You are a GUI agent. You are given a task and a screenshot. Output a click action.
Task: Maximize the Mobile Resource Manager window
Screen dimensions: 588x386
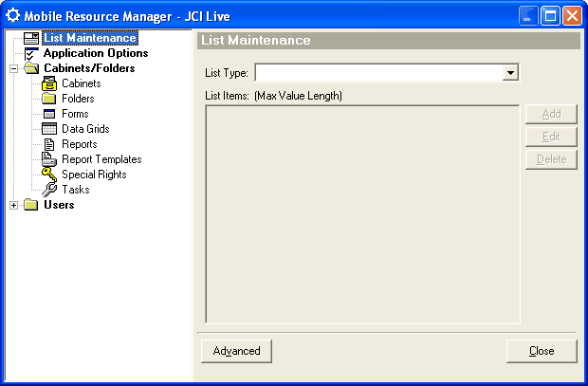(550, 16)
